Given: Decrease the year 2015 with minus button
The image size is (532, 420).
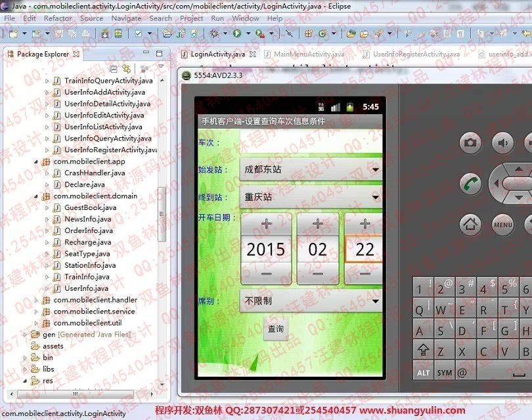Looking at the screenshot, I should point(267,273).
